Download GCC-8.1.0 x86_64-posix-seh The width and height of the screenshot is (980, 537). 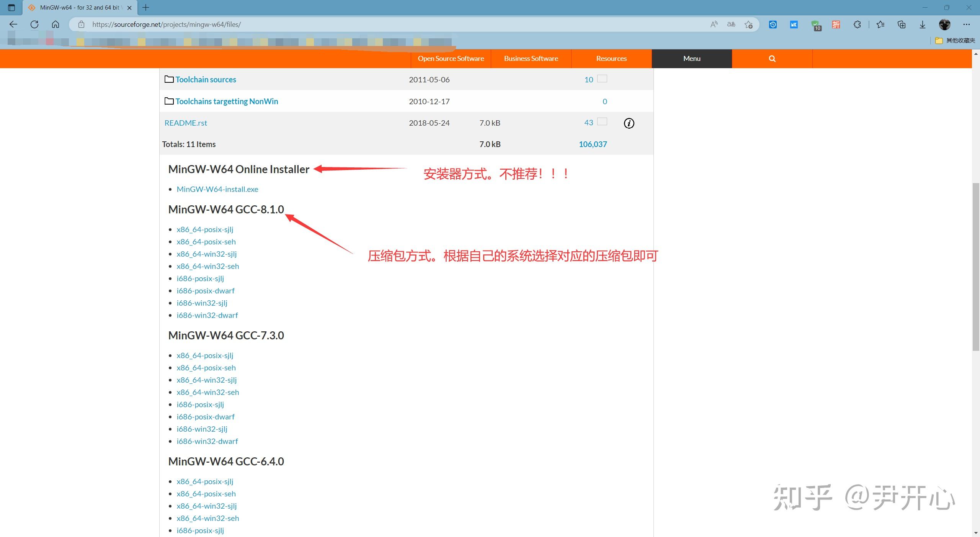[x=206, y=242]
